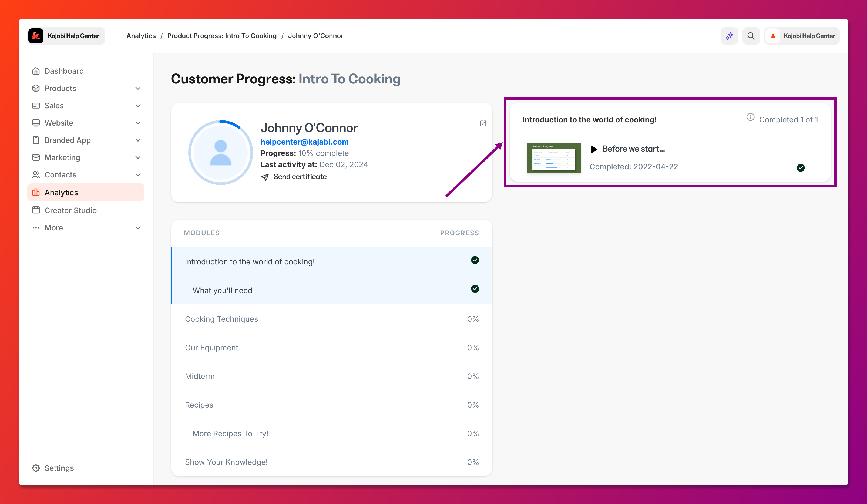Expand the Products sidebar chevron
Image resolution: width=867 pixels, height=504 pixels.
[138, 88]
